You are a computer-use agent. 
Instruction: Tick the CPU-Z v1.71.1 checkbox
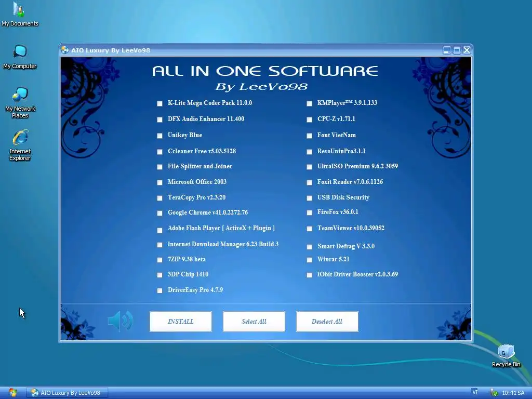click(x=310, y=119)
